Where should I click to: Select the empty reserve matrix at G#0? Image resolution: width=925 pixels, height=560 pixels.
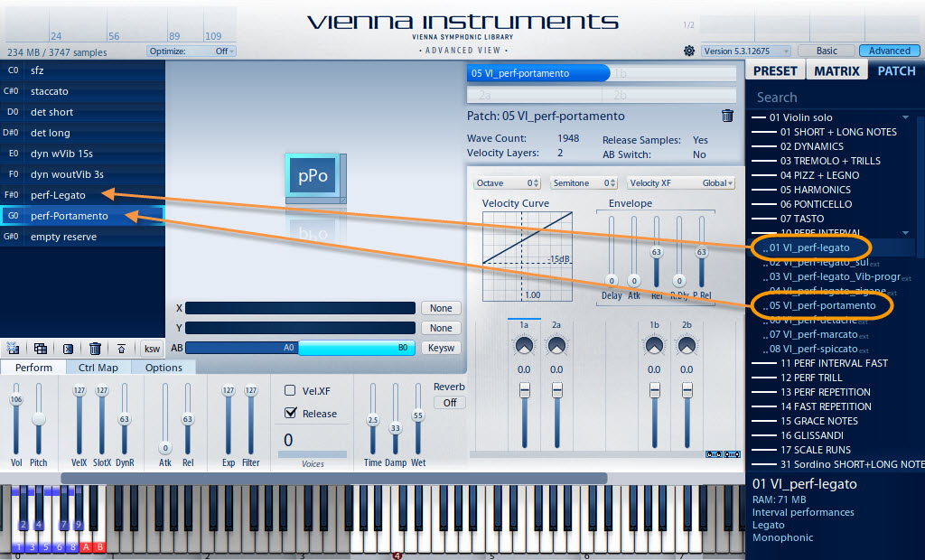click(x=82, y=237)
